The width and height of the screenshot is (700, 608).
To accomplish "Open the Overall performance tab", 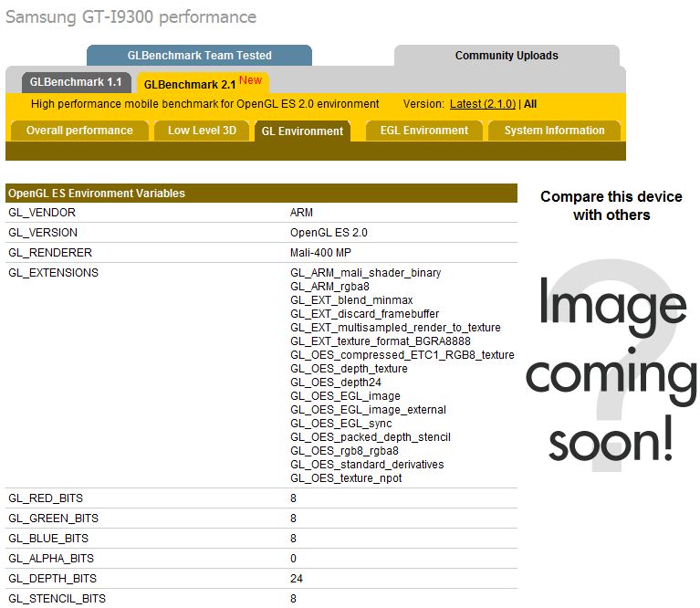I will click(79, 131).
